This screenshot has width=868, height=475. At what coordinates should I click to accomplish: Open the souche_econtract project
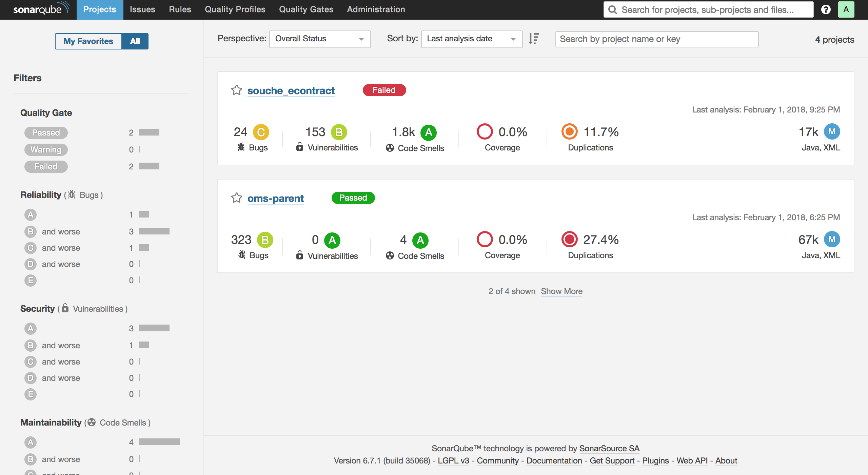point(291,91)
